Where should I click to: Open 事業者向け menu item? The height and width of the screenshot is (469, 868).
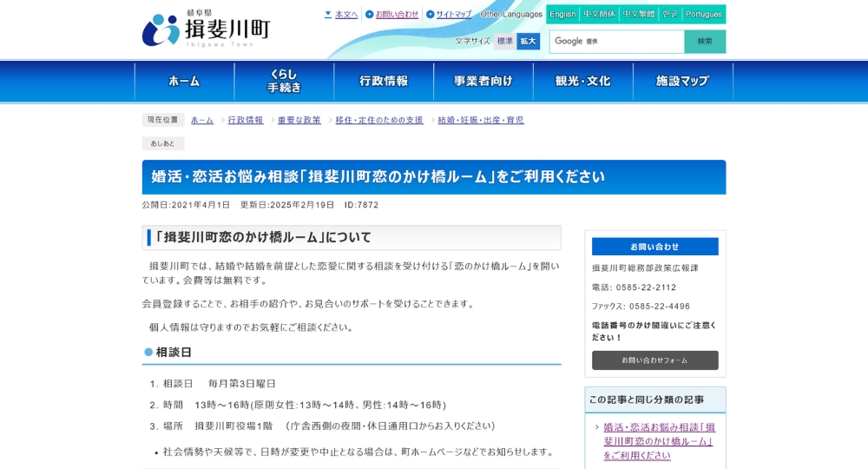[x=483, y=81]
